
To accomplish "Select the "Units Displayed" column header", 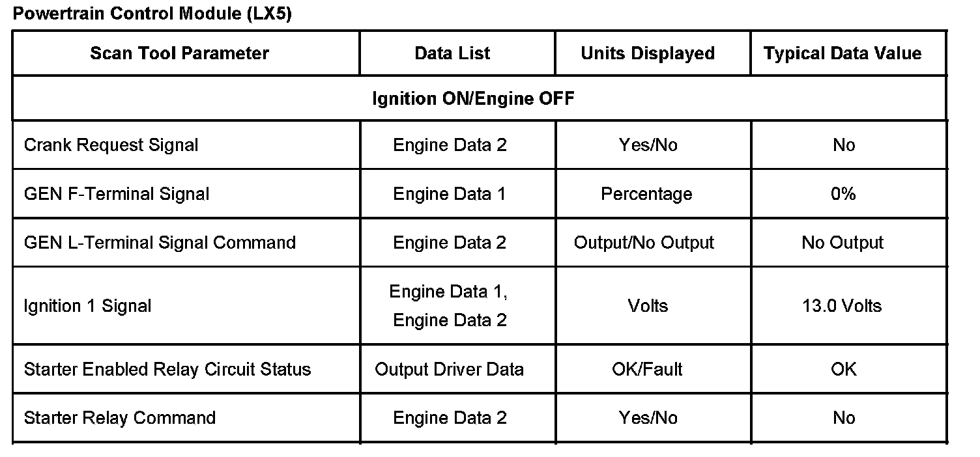I will 648,53.
